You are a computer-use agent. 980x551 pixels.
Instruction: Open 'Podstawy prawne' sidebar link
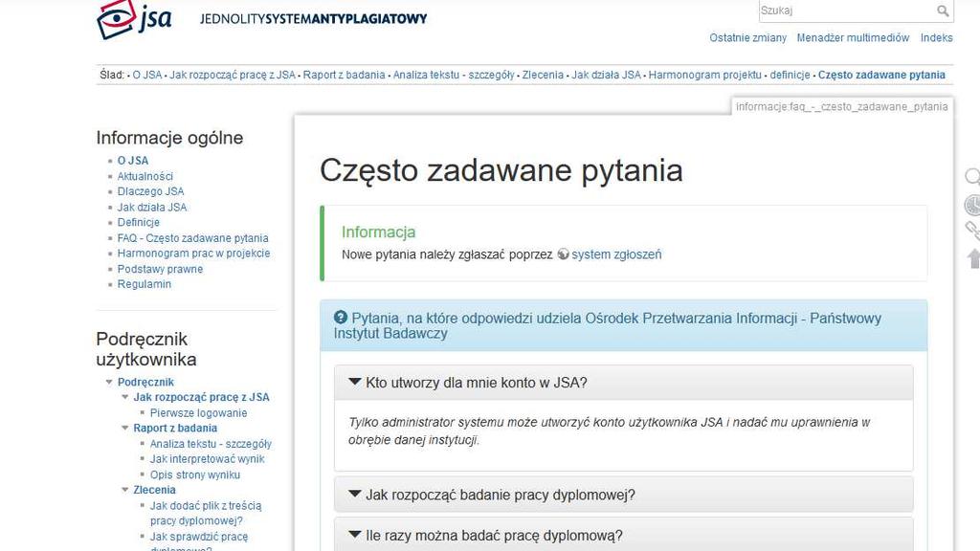tap(160, 269)
